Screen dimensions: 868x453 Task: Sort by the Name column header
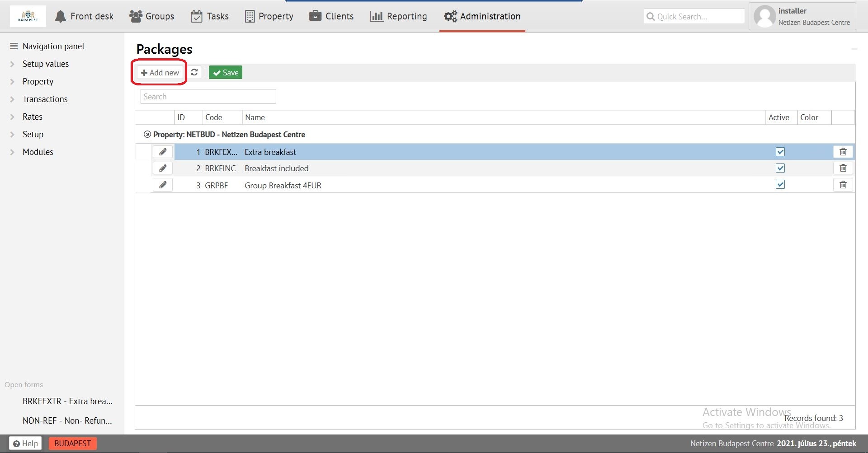[x=504, y=117]
